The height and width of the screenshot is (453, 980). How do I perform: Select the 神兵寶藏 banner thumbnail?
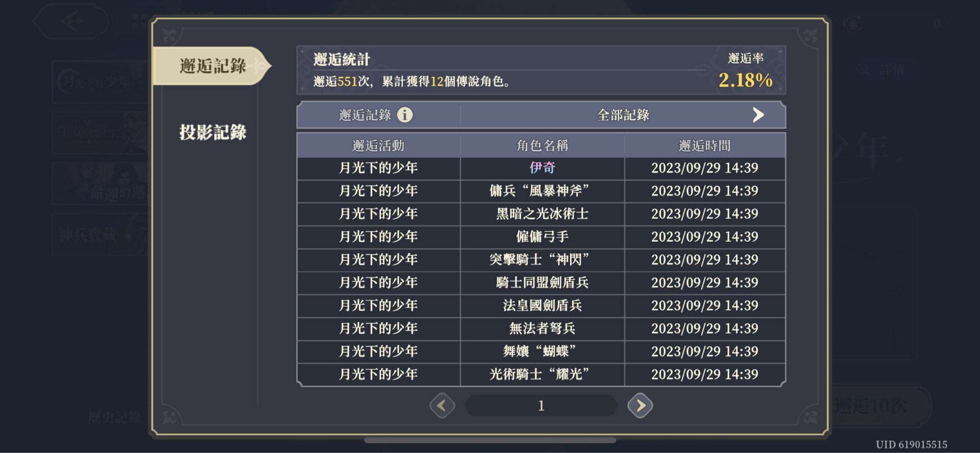pyautogui.click(x=100, y=235)
